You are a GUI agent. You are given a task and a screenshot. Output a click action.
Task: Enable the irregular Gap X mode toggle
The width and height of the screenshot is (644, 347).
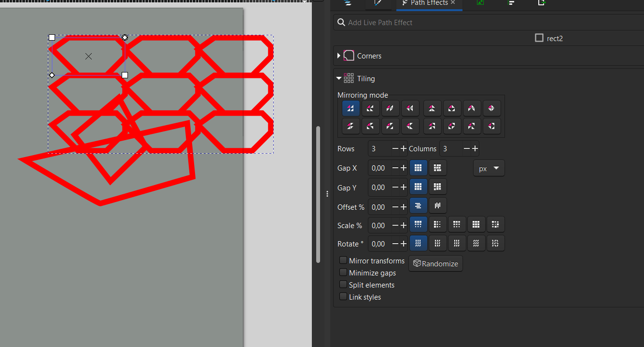pyautogui.click(x=437, y=168)
